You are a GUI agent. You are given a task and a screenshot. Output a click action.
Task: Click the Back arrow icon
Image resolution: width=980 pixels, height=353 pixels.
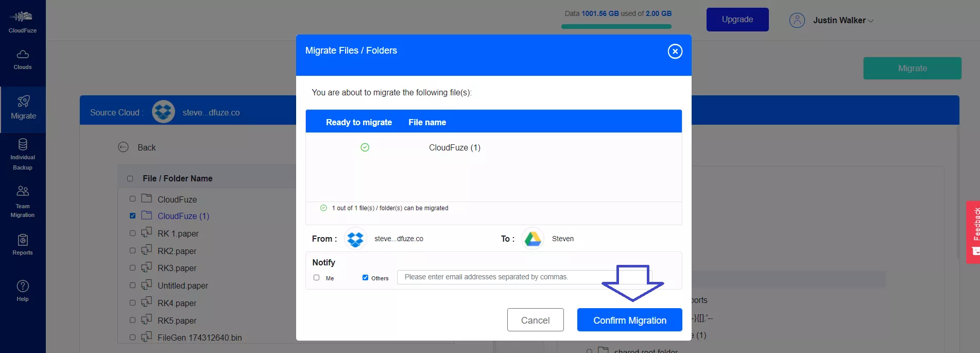pos(123,147)
